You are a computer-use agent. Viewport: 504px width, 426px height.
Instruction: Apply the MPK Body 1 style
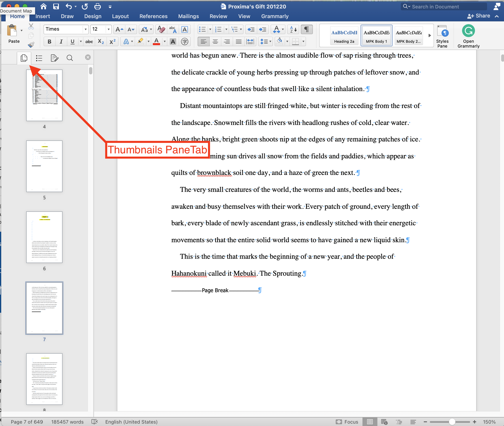[x=376, y=35]
